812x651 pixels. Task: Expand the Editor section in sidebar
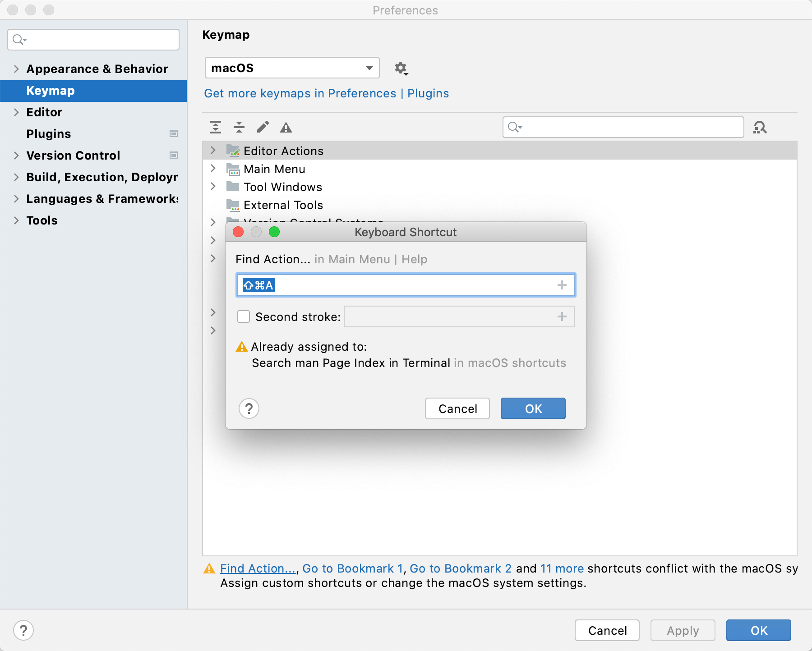click(x=16, y=112)
